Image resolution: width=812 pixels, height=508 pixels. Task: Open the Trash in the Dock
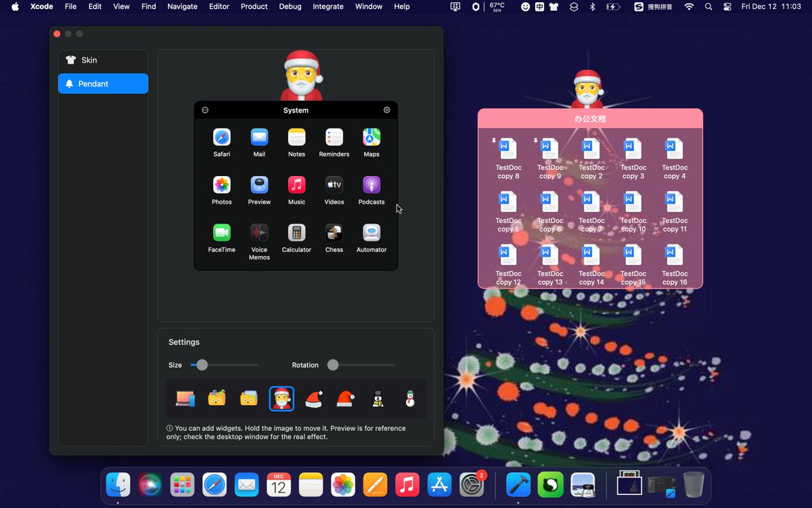694,485
